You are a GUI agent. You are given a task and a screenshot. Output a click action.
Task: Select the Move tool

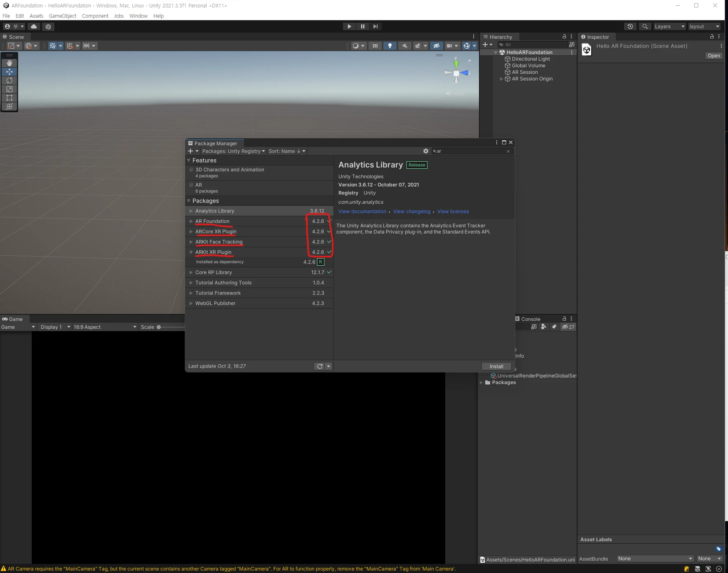(x=9, y=72)
